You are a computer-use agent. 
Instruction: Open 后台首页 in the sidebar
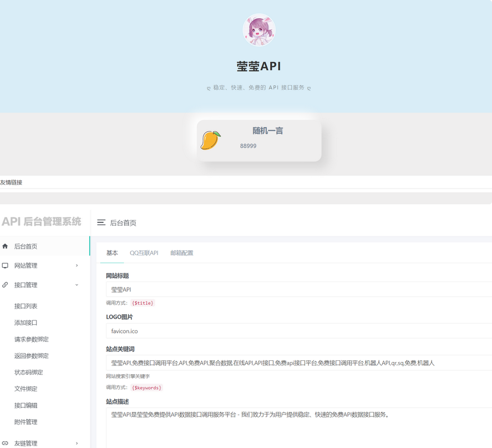coord(26,246)
